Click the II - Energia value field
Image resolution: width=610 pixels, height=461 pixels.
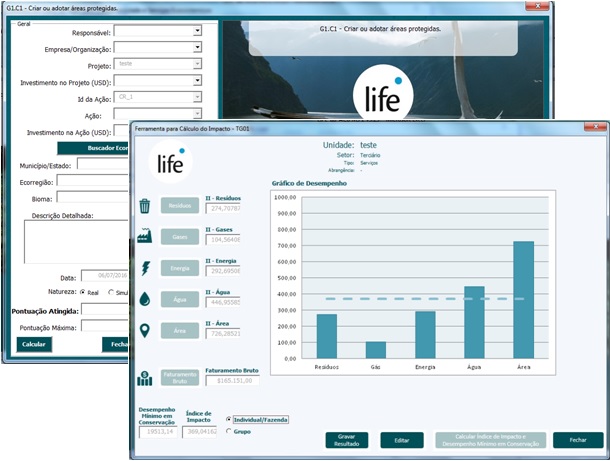coord(223,271)
